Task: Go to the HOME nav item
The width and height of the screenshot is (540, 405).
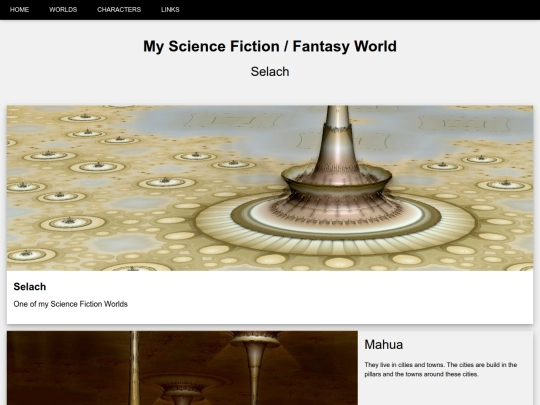Action: click(x=19, y=10)
